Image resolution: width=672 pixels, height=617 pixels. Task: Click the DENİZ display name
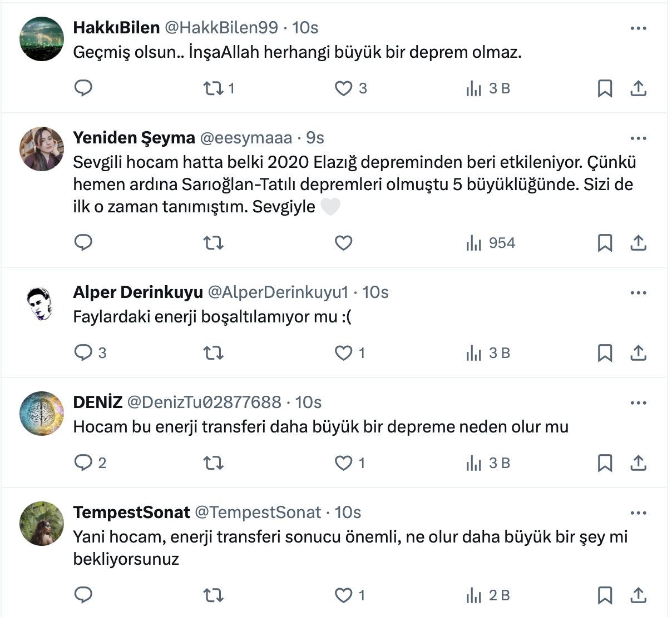(98, 402)
